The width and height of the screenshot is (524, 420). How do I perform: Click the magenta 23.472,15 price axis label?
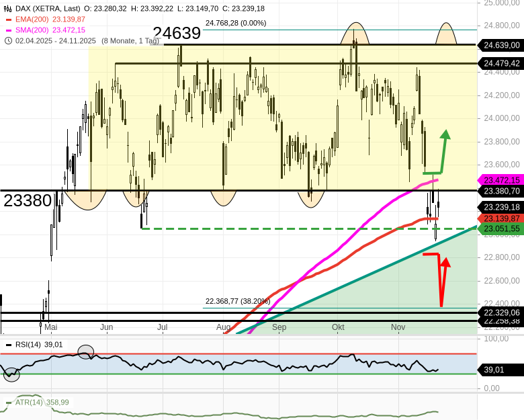(x=500, y=180)
